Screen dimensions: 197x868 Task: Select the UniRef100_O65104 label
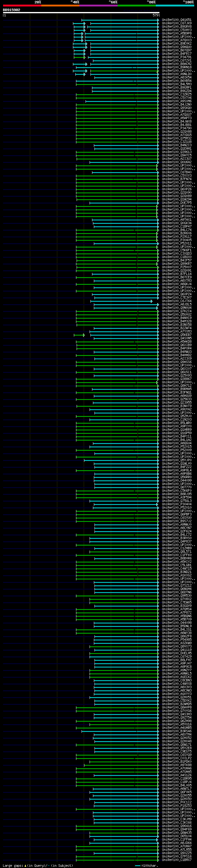click(x=176, y=836)
